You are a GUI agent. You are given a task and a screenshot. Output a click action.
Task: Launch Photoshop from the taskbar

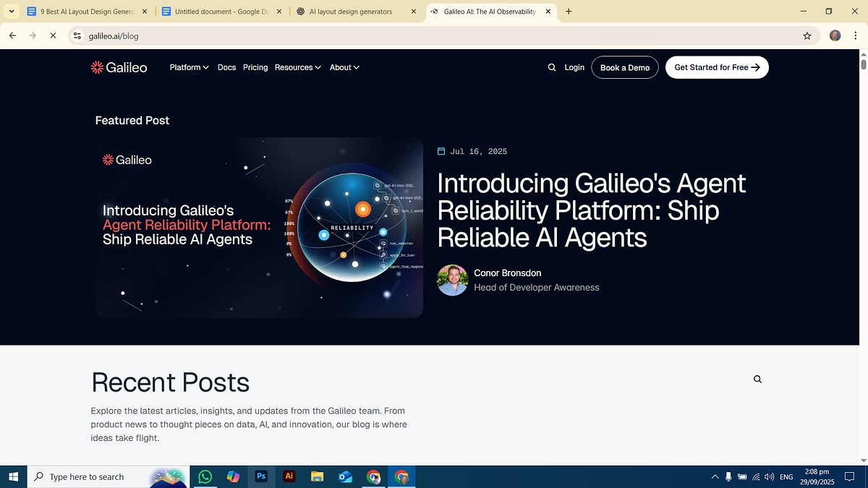click(x=261, y=476)
